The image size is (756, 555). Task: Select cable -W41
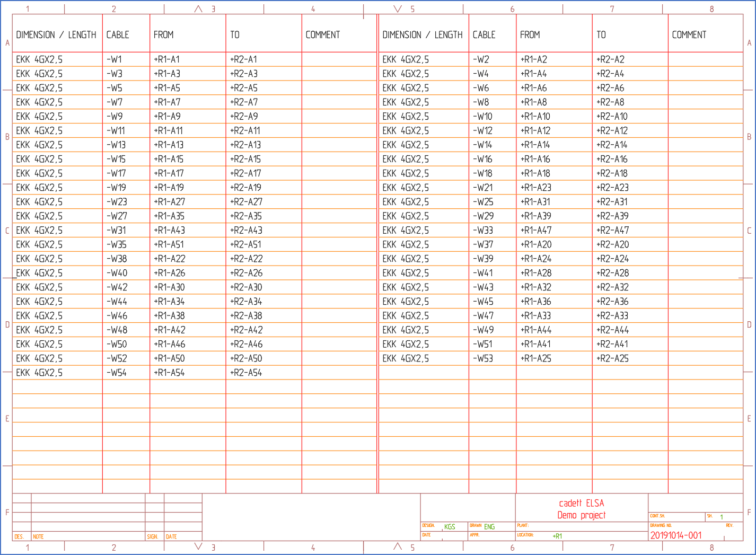pyautogui.click(x=482, y=274)
